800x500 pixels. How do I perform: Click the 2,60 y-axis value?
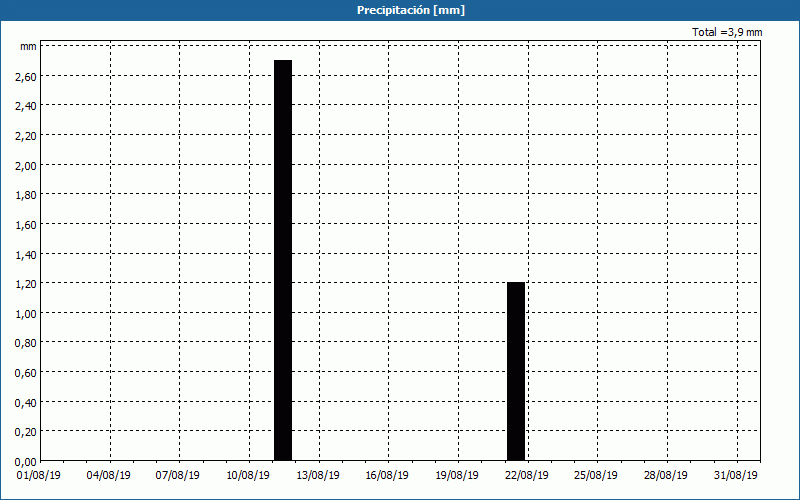click(26, 77)
